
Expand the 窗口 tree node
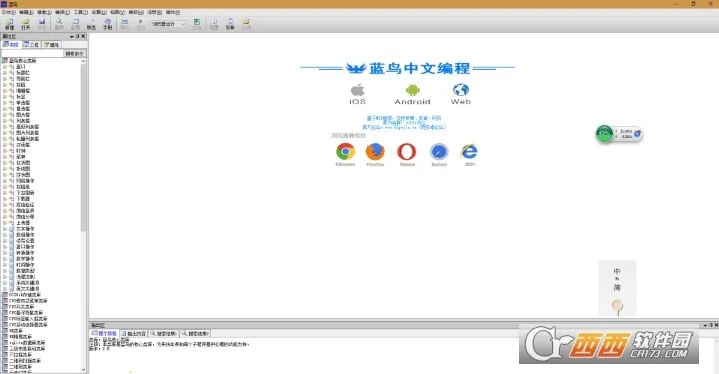click(x=5, y=66)
